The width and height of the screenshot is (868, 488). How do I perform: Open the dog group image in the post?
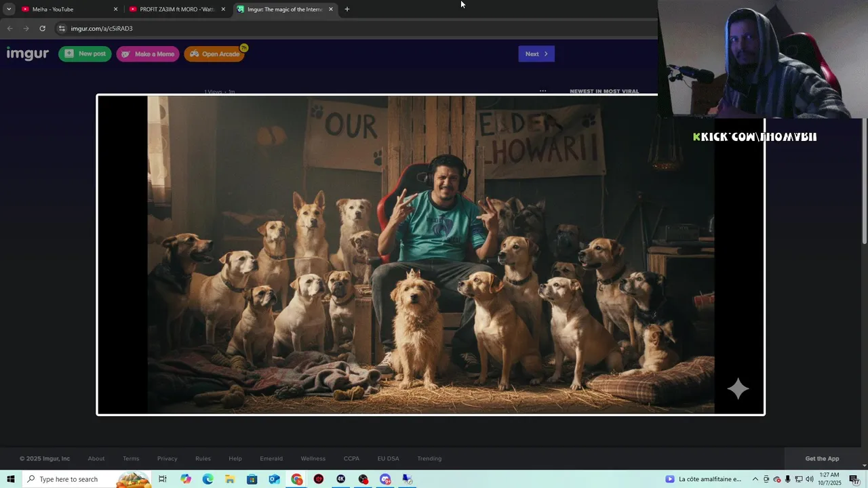coord(431,254)
